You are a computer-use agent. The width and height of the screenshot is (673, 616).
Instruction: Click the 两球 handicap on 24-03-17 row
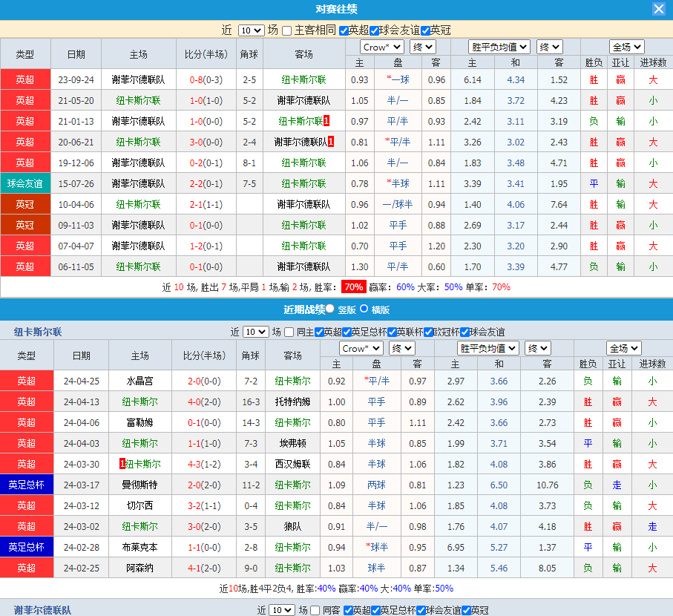click(377, 485)
